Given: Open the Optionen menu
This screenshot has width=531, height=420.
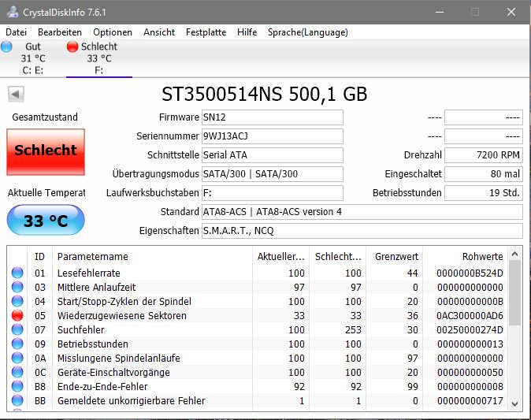Looking at the screenshot, I should click(x=113, y=32).
